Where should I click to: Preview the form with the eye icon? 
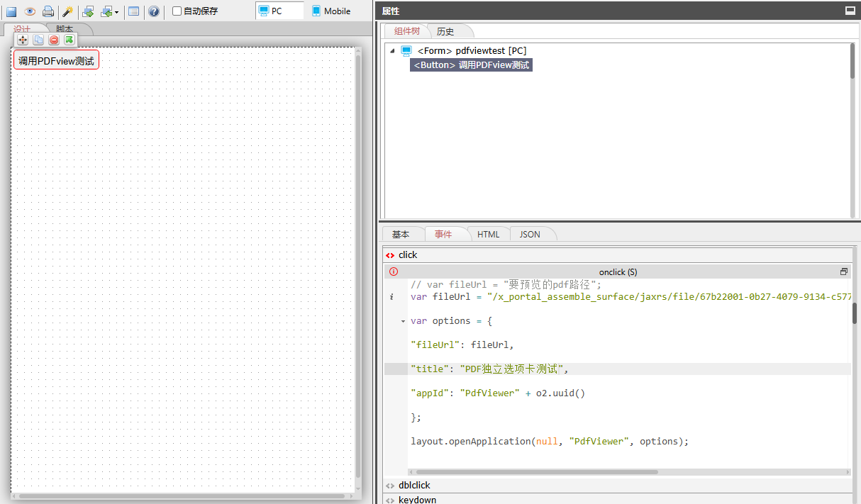tap(30, 11)
